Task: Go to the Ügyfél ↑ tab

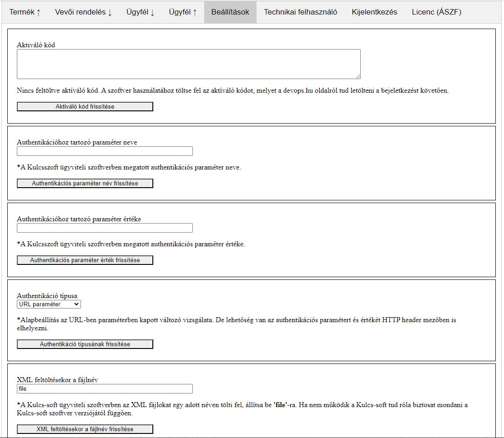Action: (x=183, y=12)
